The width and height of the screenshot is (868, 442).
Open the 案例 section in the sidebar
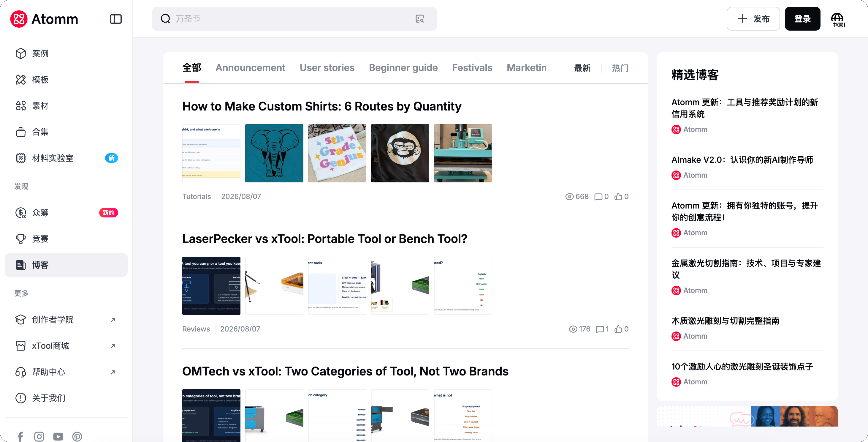(x=66, y=53)
